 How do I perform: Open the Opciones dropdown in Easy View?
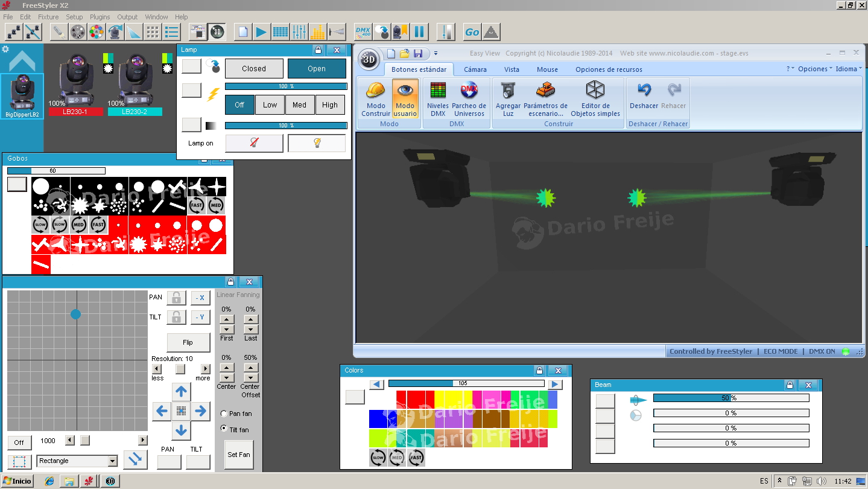[x=815, y=69]
